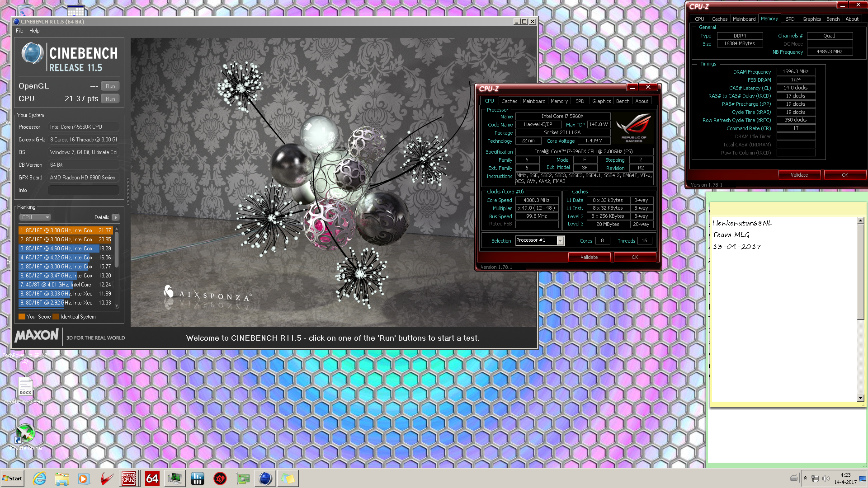The width and height of the screenshot is (868, 488).
Task: Click the Show Desktop icon by the clock
Action: click(x=863, y=479)
